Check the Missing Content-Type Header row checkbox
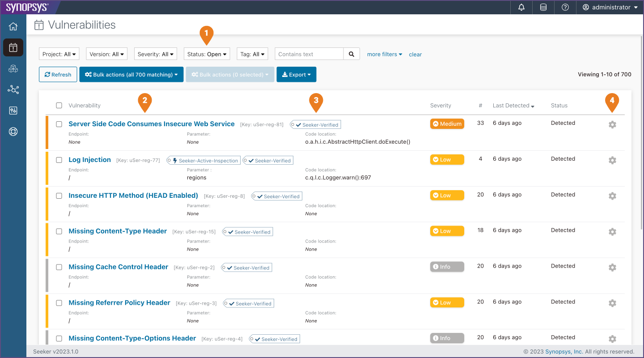644x358 pixels. click(59, 231)
